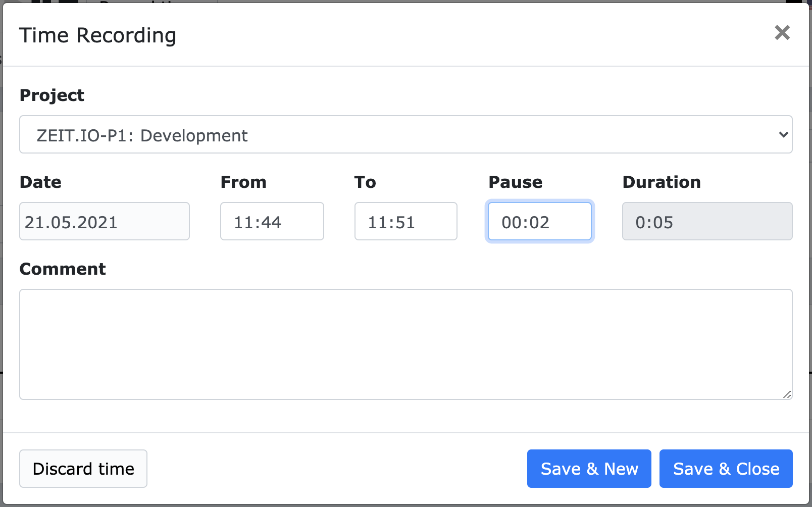Open the Project dropdown list
The height and width of the screenshot is (507, 812).
click(405, 135)
